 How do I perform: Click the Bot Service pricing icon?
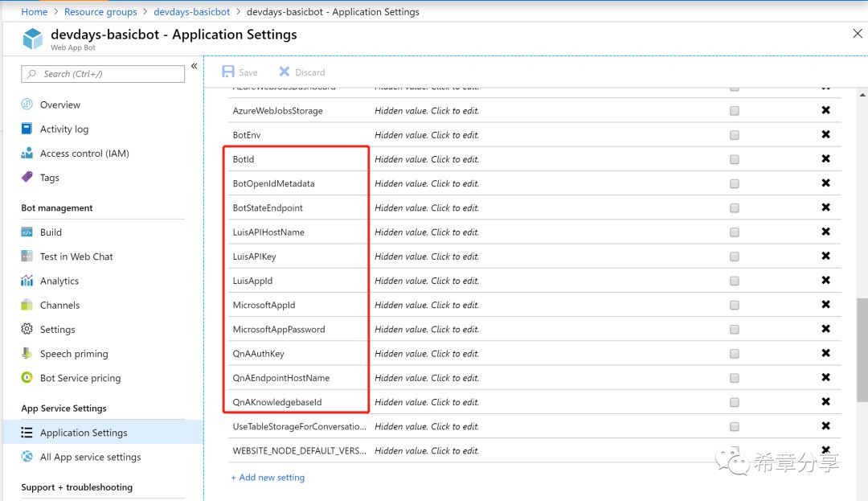(27, 377)
